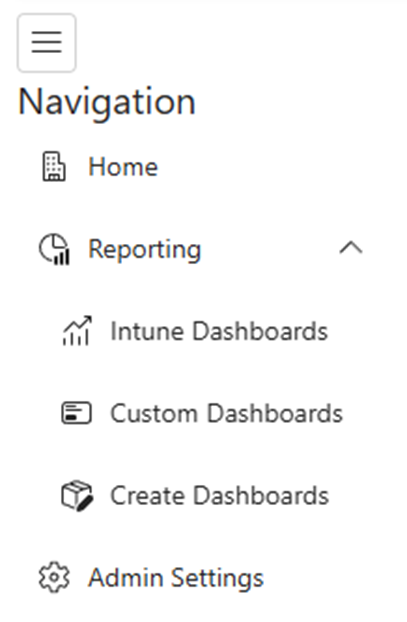Image resolution: width=407 pixels, height=622 pixels.
Task: Click the Create Dashboards box-and-pencil icon
Action: (77, 496)
